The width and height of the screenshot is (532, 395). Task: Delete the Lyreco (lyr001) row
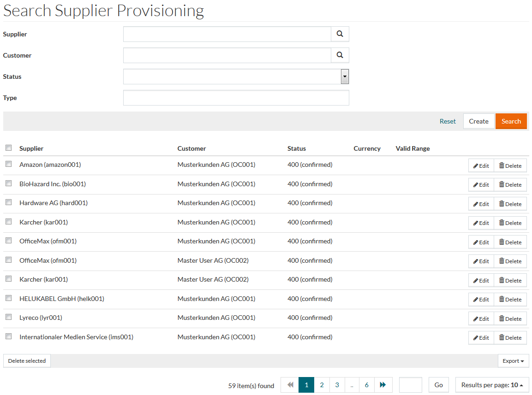[510, 319]
